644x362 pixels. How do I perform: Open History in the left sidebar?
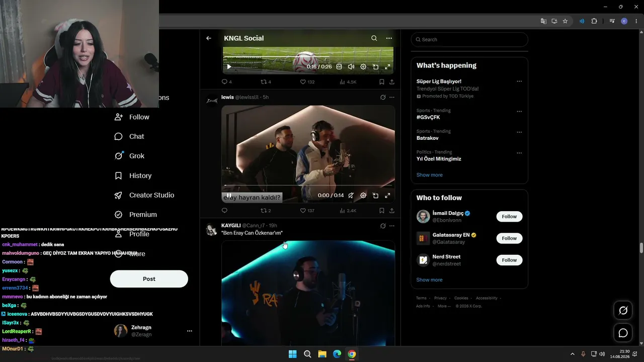133,175
